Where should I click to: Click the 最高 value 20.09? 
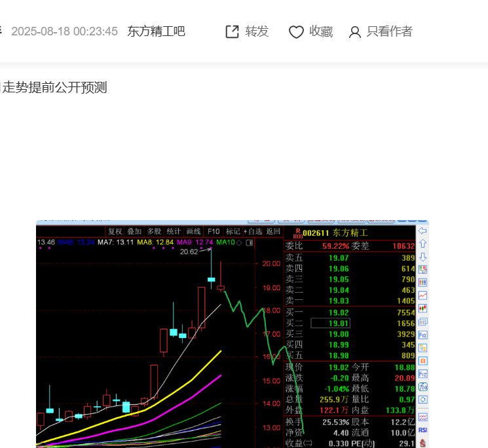pyautogui.click(x=405, y=378)
